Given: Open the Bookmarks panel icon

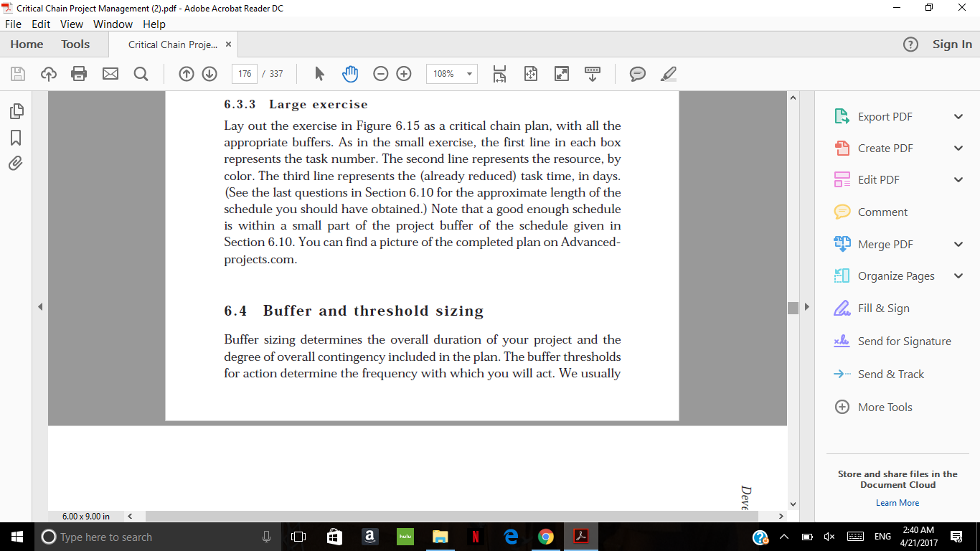Looking at the screenshot, I should click(16, 137).
